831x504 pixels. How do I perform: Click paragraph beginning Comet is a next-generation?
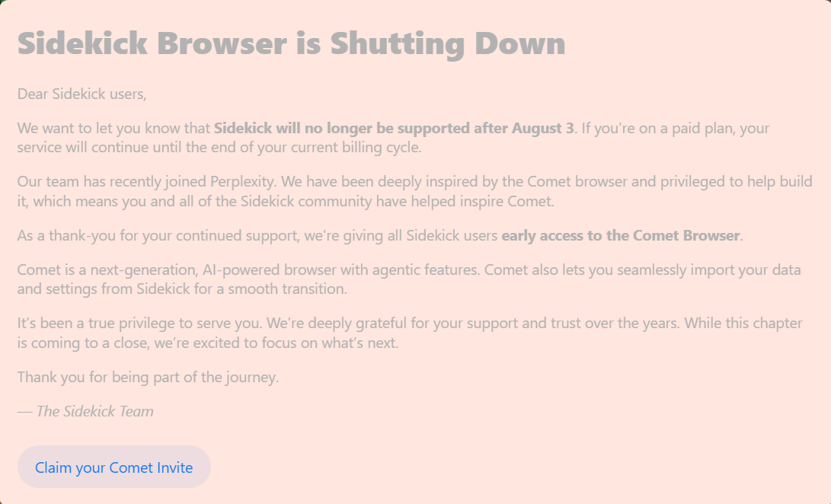[x=409, y=279]
